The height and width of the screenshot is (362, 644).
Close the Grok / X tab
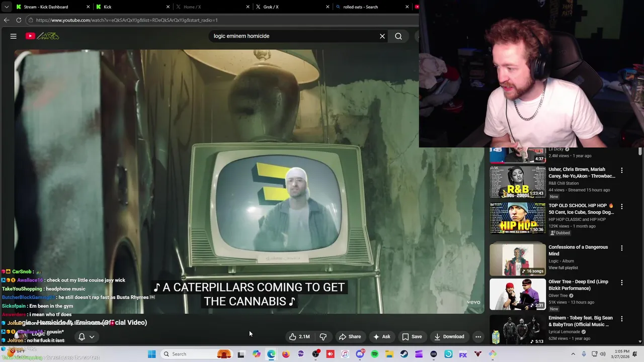pyautogui.click(x=328, y=7)
